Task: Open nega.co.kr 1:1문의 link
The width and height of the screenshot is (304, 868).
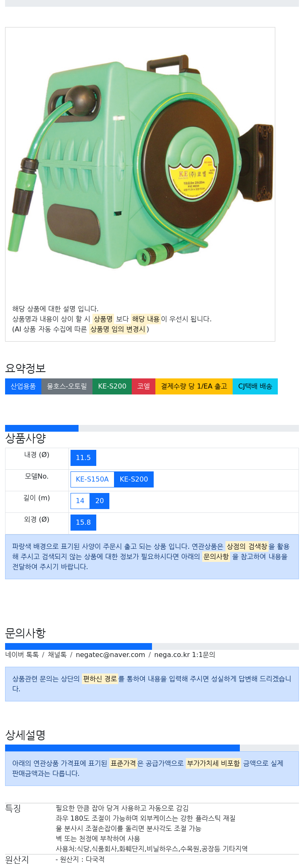Action: tap(185, 655)
